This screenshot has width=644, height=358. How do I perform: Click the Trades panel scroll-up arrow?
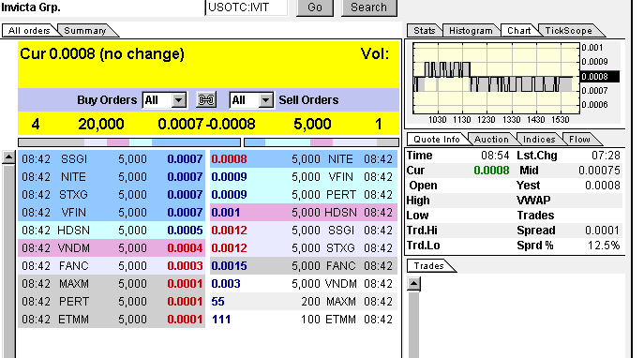coord(413,284)
